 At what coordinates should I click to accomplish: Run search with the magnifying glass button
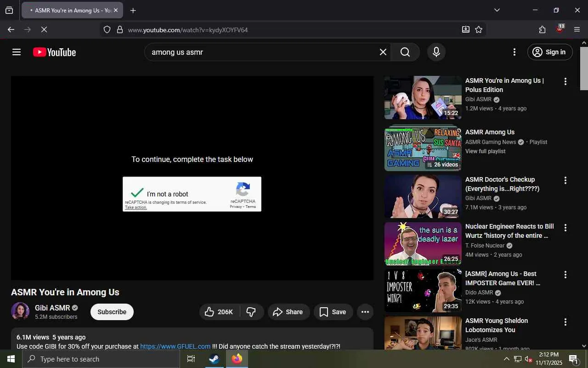[x=405, y=52]
